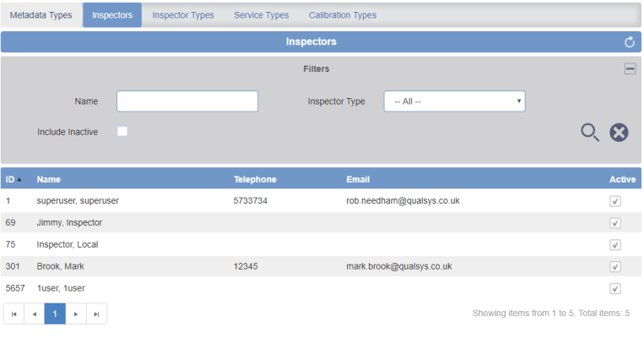Select row 'Brook, Mark'
Screen dimensions: 644x338
coord(321,266)
